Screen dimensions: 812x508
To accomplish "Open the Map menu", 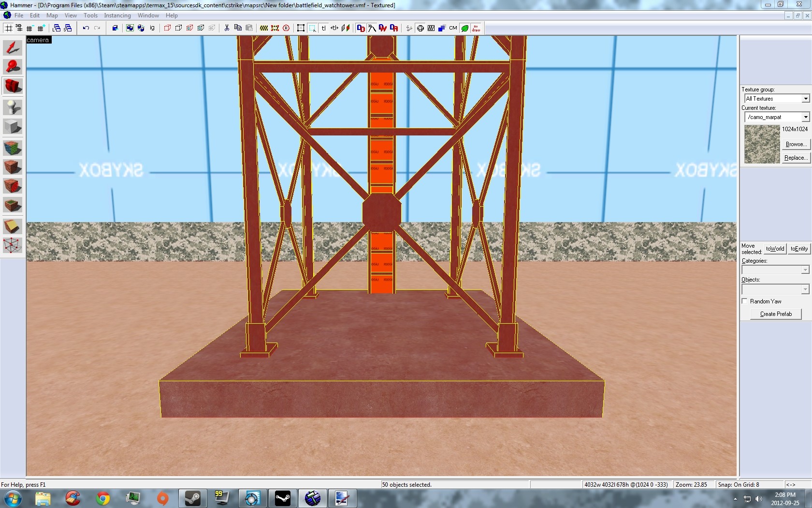I will tap(52, 15).
